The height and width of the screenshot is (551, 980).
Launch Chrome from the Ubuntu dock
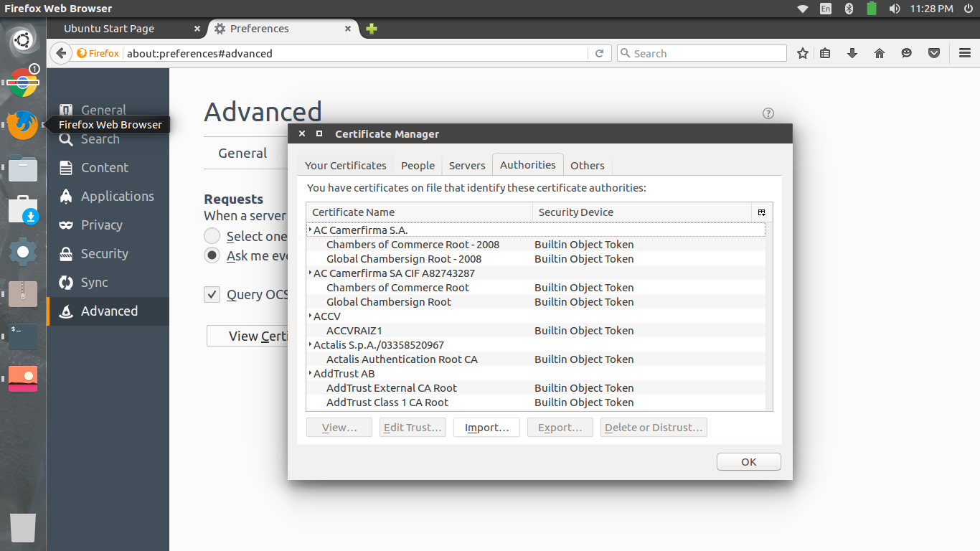[22, 83]
